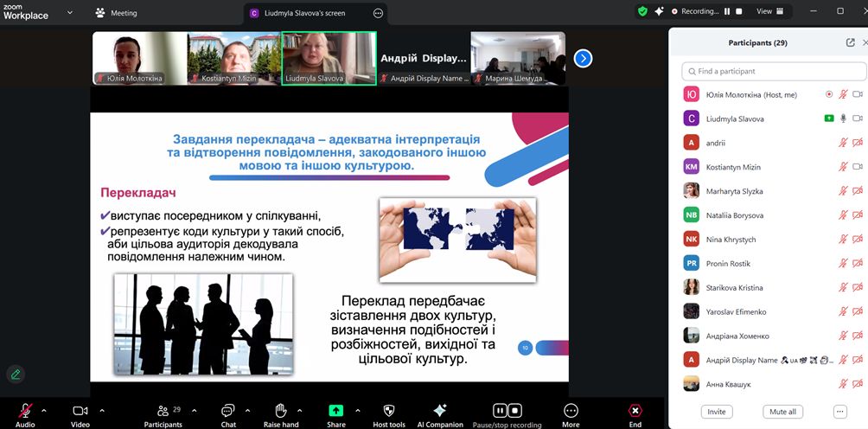Image resolution: width=868 pixels, height=429 pixels.
Task: Click the green Share screen icon
Action: (x=336, y=410)
